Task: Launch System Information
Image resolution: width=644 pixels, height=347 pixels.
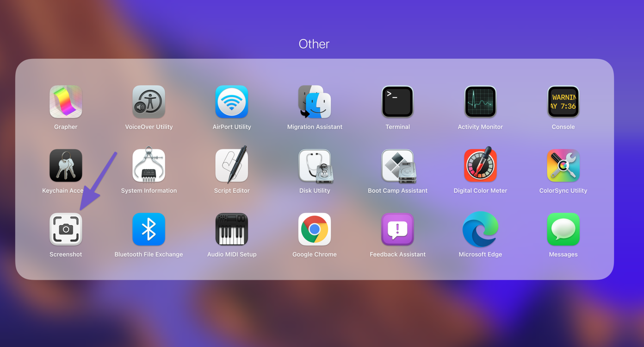Action: 149,165
